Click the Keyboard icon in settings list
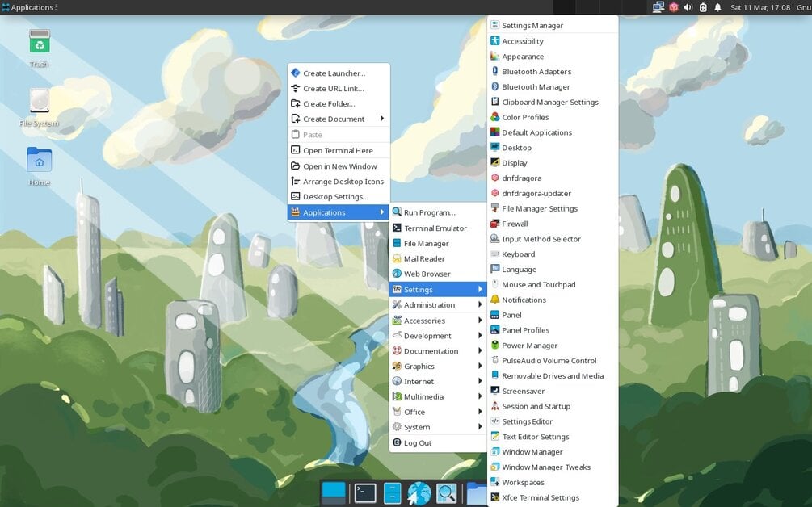 point(495,254)
